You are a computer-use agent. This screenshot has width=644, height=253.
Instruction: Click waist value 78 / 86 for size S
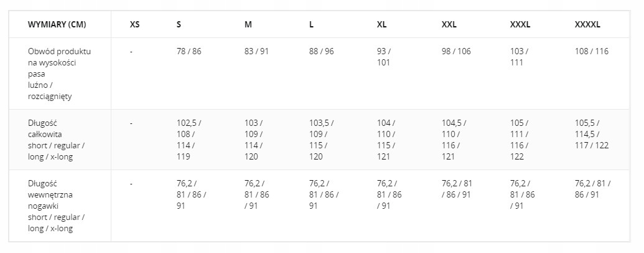[189, 51]
